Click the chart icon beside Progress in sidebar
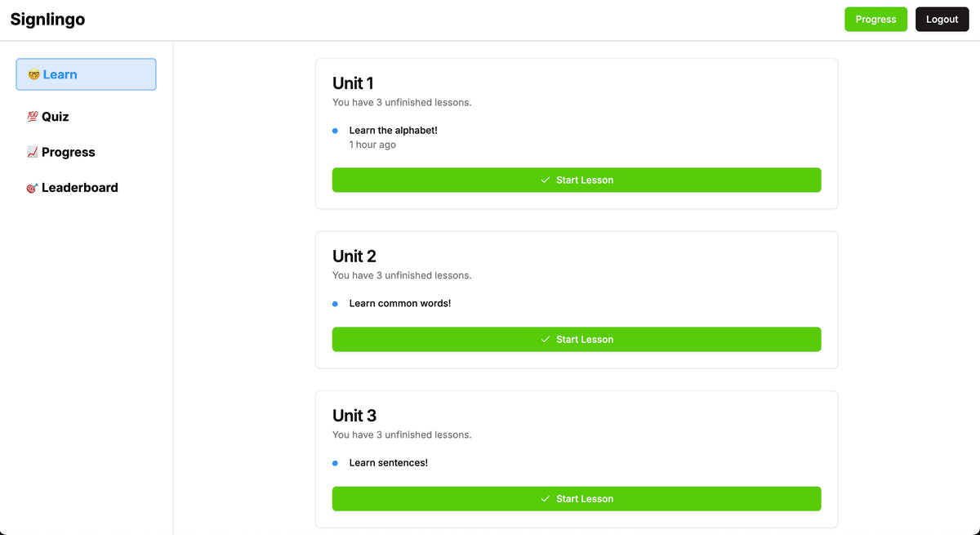980x535 pixels. tap(31, 152)
